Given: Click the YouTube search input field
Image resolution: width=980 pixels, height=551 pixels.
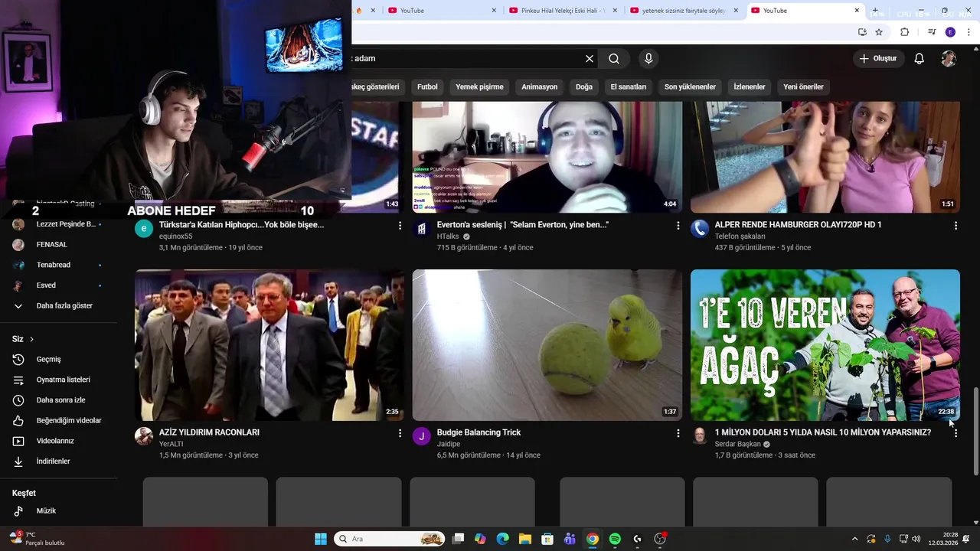Looking at the screenshot, I should 467,59.
